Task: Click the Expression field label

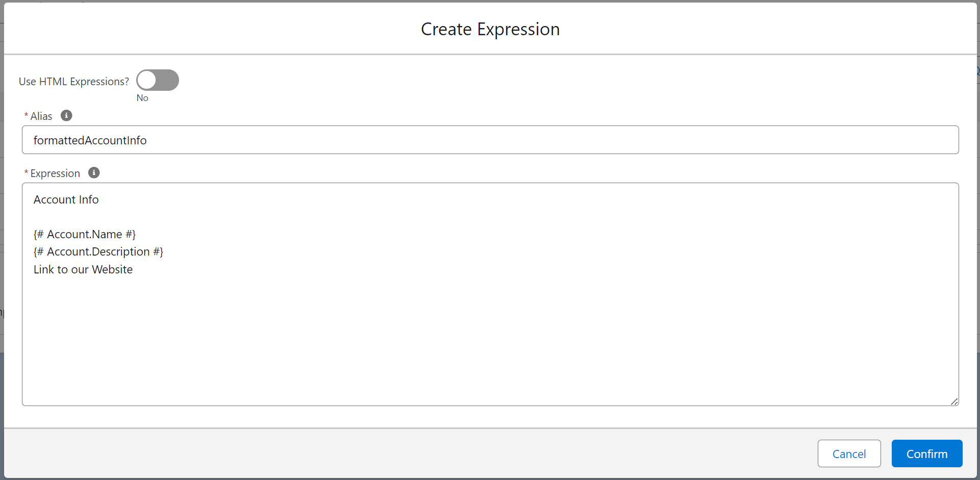Action: [x=55, y=173]
